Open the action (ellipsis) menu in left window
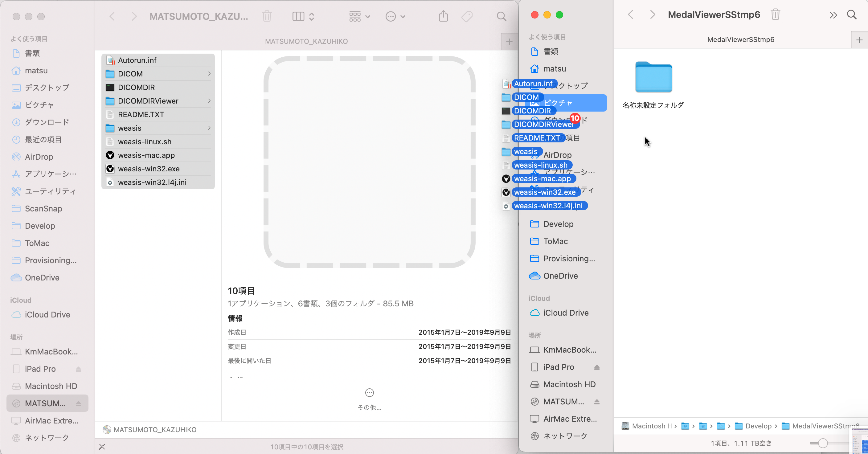This screenshot has width=868, height=454. 395,16
